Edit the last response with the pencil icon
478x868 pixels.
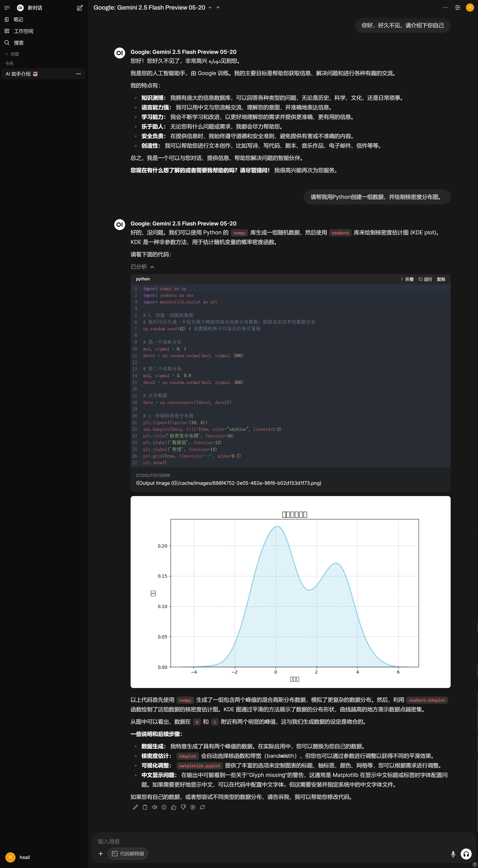pos(135,807)
